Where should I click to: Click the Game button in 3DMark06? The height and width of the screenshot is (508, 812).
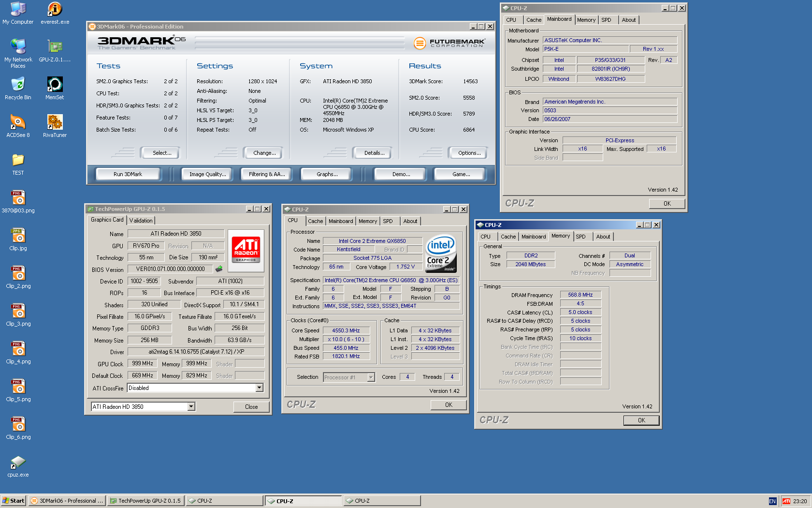click(x=461, y=174)
